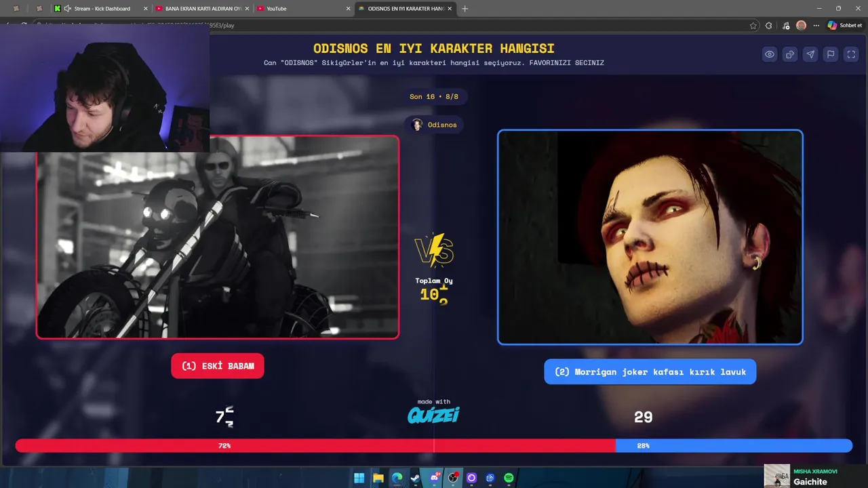Bookmark the page with the star icon
This screenshot has width=868, height=488.
[x=753, y=26]
